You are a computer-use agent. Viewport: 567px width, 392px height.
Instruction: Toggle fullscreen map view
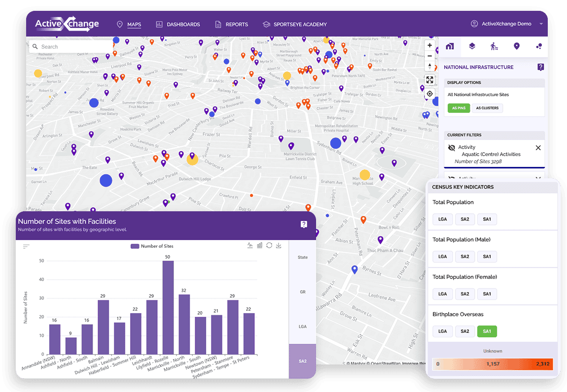(429, 80)
